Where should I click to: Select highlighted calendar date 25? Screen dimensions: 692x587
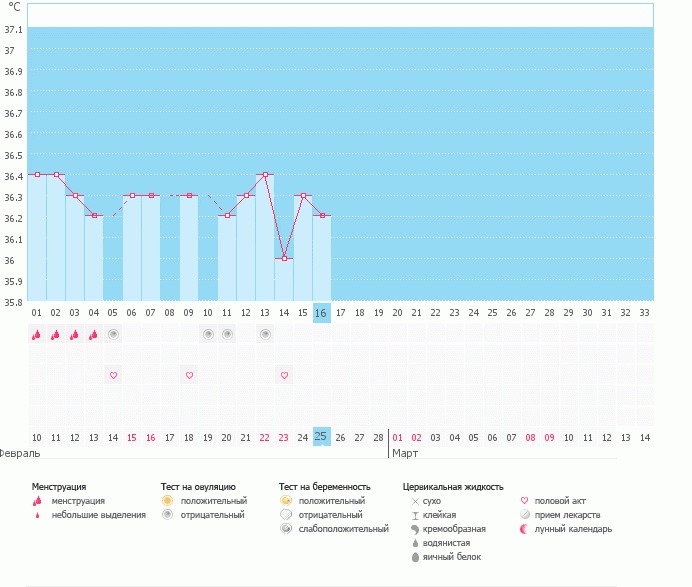click(321, 437)
